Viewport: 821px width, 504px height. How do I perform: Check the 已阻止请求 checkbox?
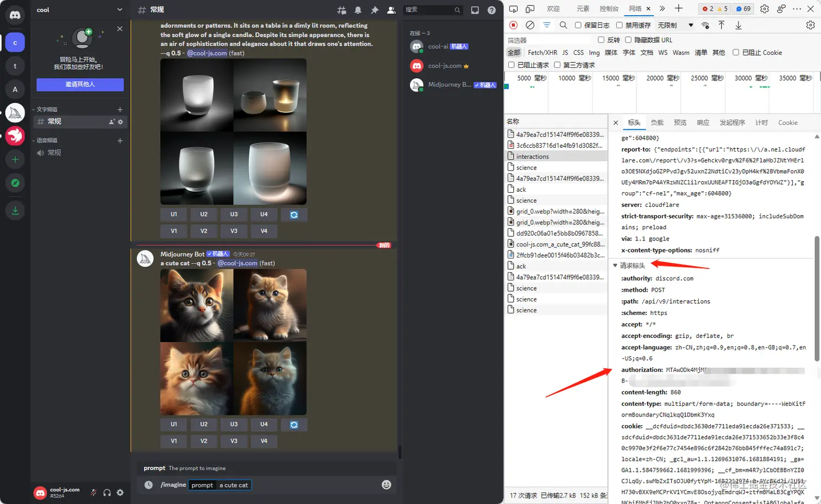tap(511, 65)
